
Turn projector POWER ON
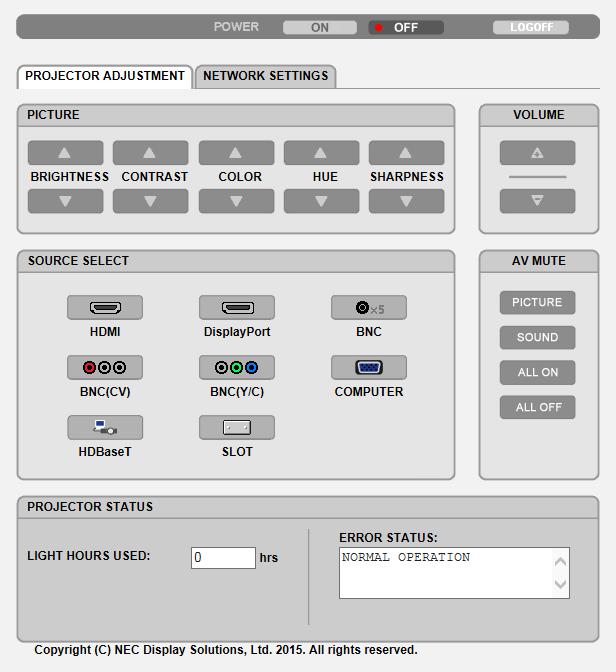320,27
